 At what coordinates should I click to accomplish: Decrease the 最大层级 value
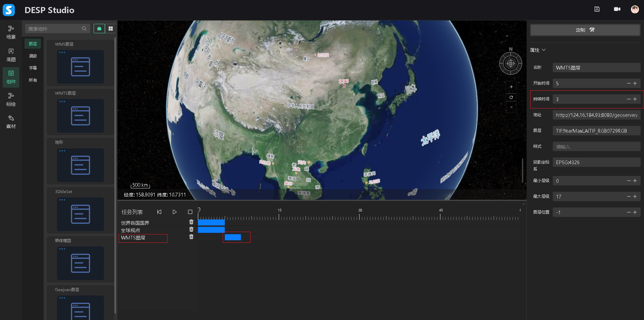629,196
